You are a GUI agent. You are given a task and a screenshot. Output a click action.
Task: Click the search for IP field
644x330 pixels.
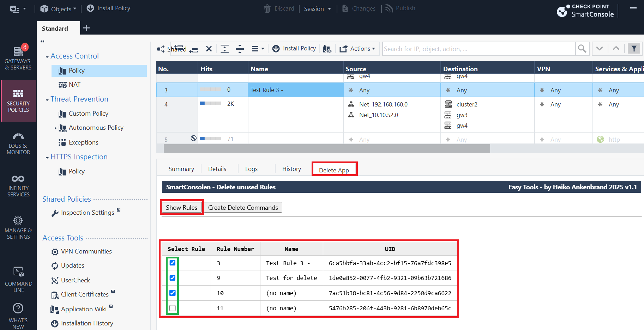coord(479,49)
